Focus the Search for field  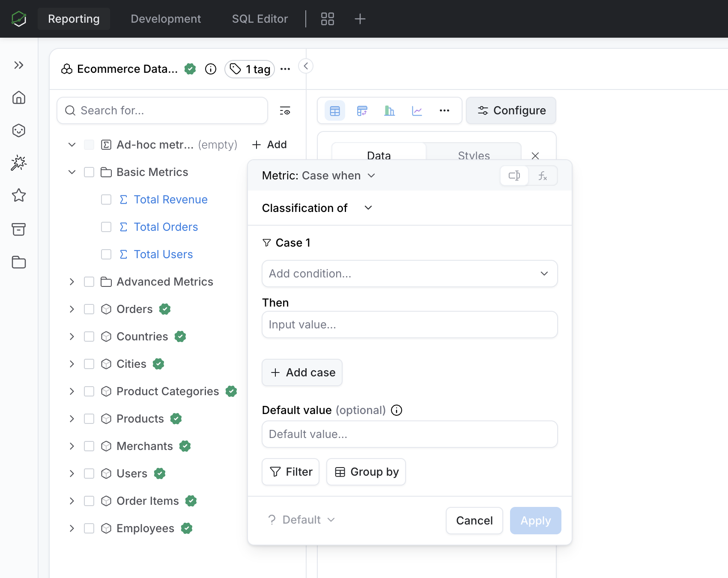point(162,110)
